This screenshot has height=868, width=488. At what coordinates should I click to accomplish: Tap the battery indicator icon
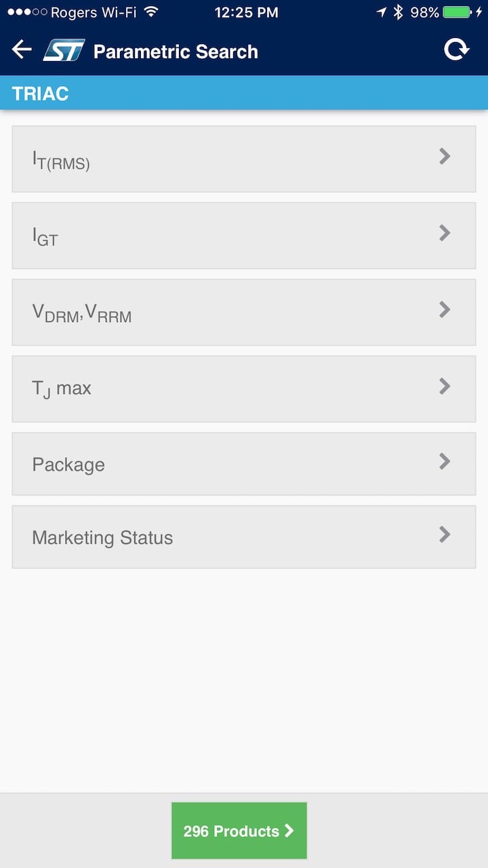click(x=457, y=12)
